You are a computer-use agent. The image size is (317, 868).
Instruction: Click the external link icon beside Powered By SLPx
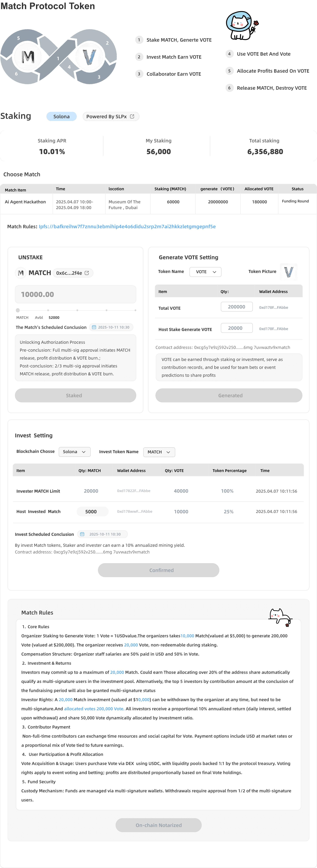click(132, 116)
